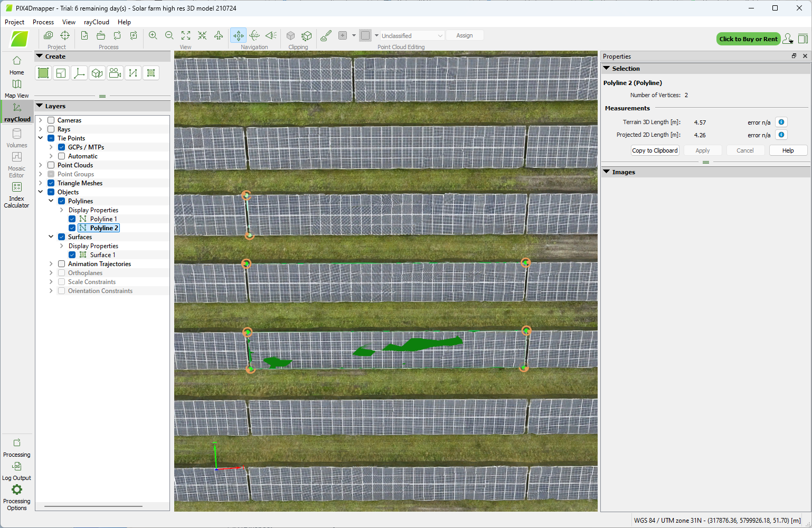Click the Click to Buy or Rent button
Screen dimensions: 812x528
tap(748, 39)
